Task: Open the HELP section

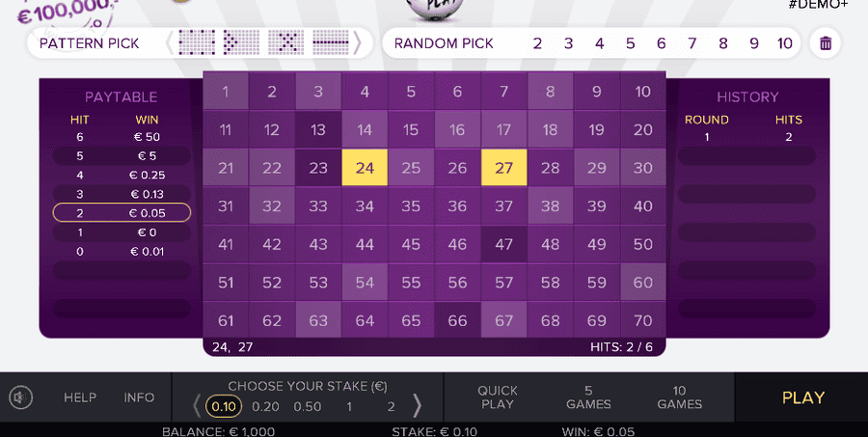Action: pos(80,397)
